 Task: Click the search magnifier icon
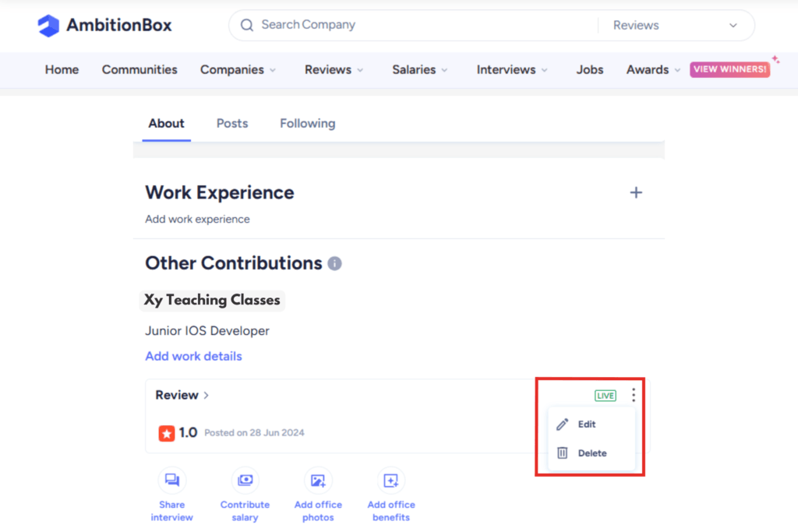pyautogui.click(x=247, y=25)
